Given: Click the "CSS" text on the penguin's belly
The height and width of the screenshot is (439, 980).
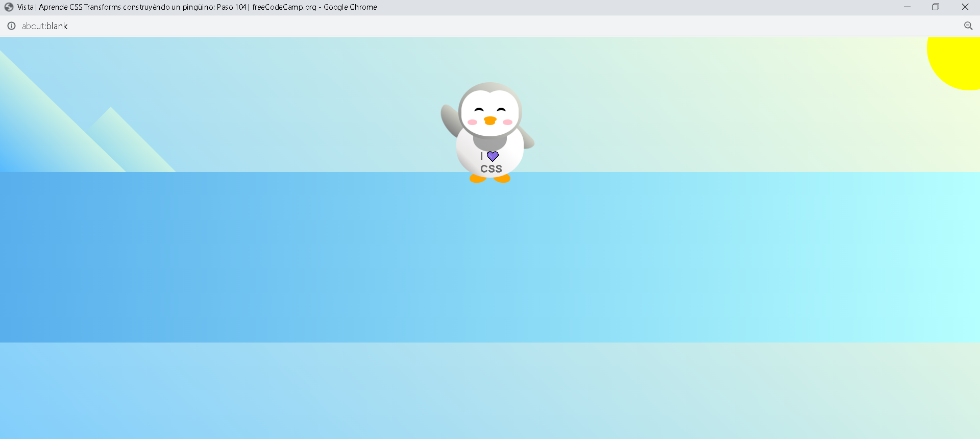Looking at the screenshot, I should pyautogui.click(x=491, y=169).
